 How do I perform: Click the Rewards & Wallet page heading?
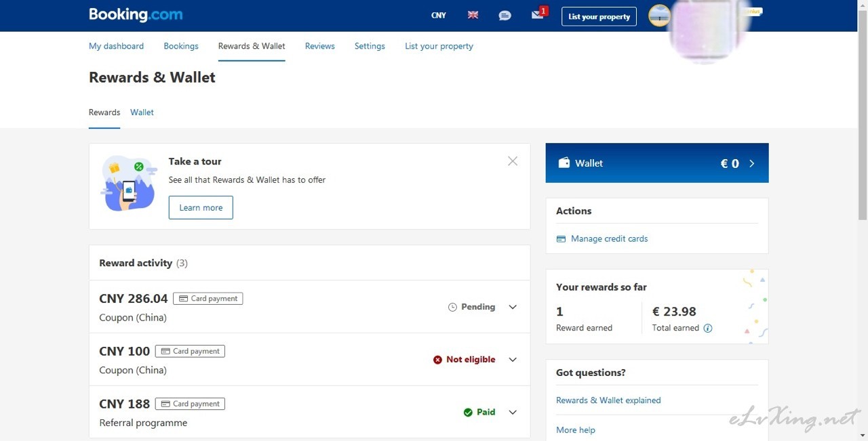[152, 77]
